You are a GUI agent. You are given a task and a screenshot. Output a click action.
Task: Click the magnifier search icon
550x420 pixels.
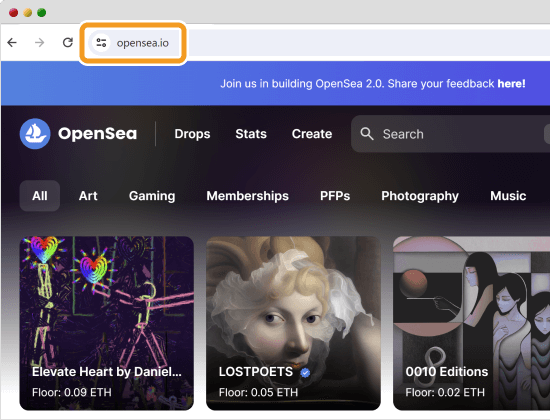(367, 134)
